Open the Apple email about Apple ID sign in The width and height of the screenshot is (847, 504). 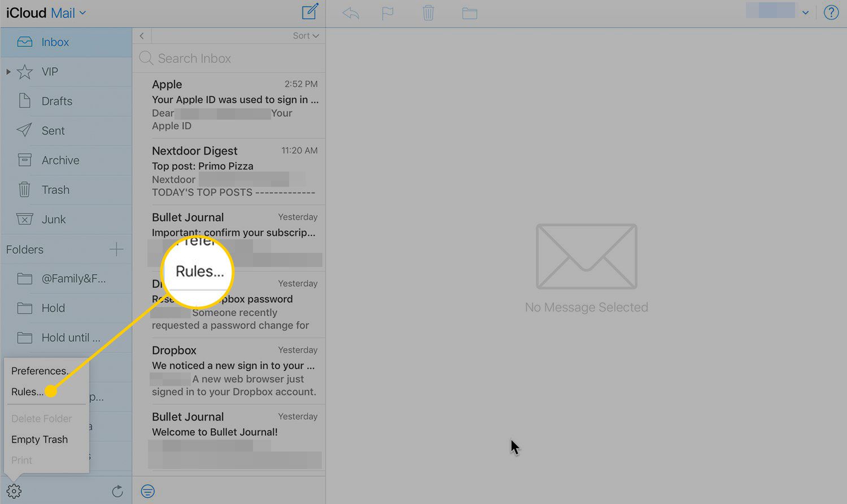(x=229, y=106)
